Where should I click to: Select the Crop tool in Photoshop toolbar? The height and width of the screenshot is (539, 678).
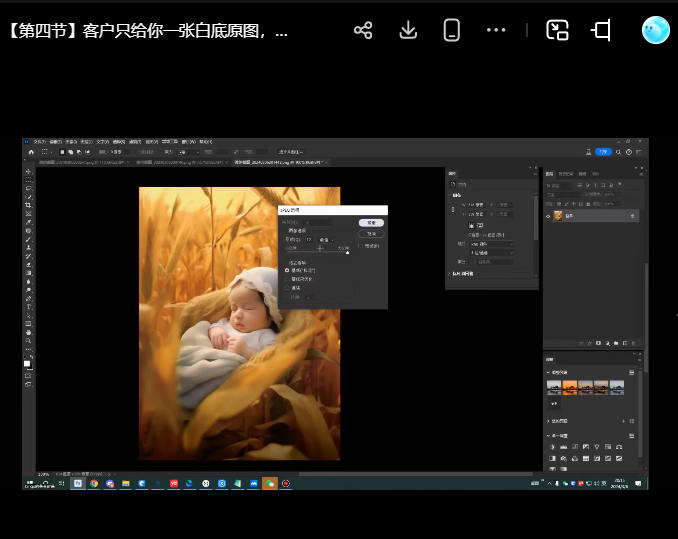28,206
